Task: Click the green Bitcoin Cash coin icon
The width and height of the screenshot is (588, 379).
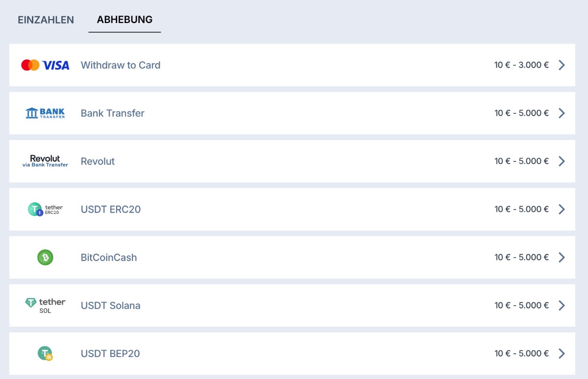Action: pos(45,258)
